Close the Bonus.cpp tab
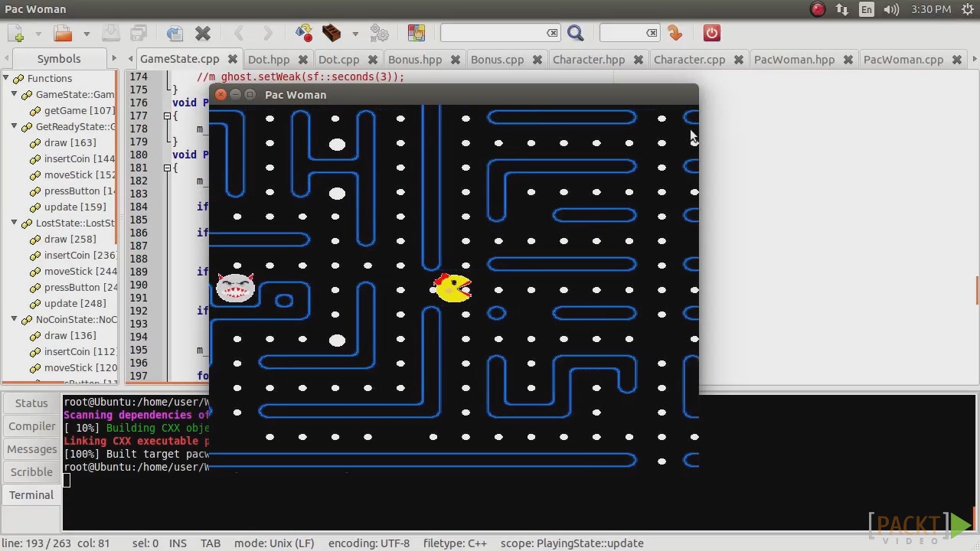Image resolution: width=980 pixels, height=551 pixels. click(537, 59)
